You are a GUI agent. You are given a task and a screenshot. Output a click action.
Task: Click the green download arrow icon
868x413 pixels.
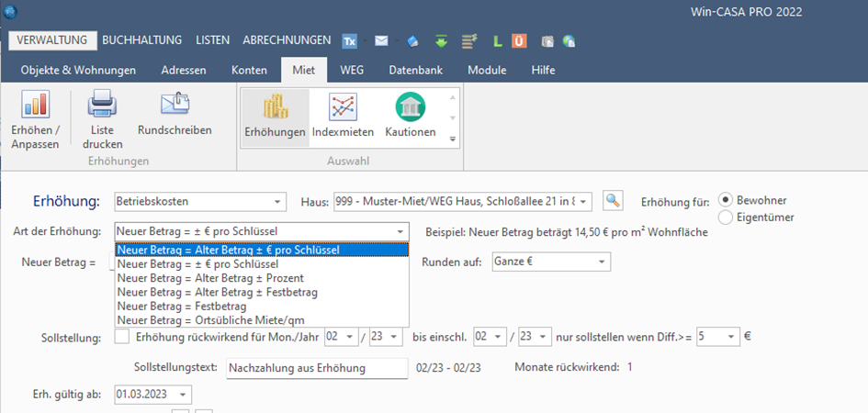441,41
